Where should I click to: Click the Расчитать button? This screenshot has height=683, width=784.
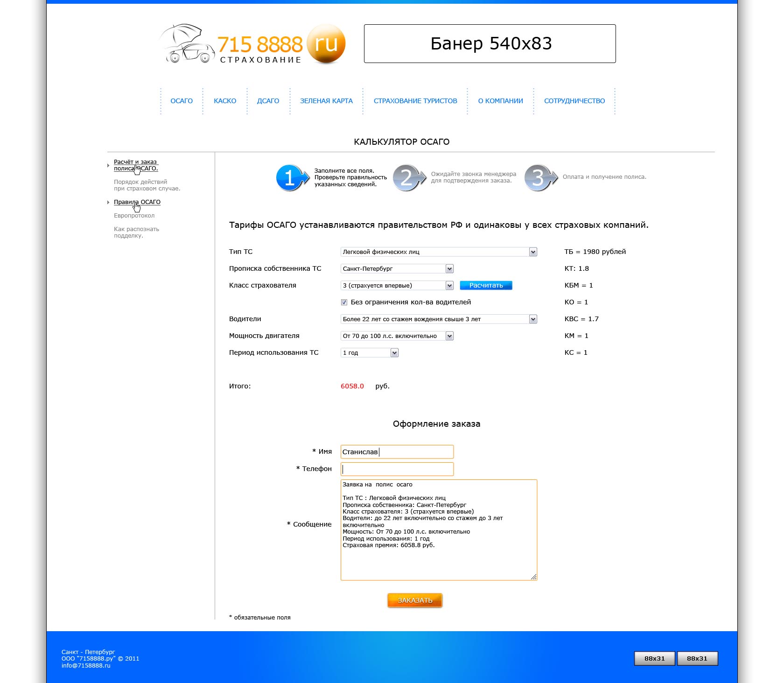click(486, 285)
